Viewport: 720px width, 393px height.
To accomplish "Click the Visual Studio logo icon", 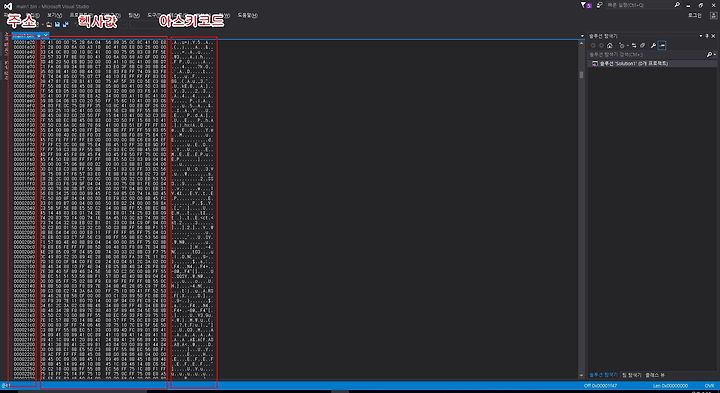I will pos(8,6).
